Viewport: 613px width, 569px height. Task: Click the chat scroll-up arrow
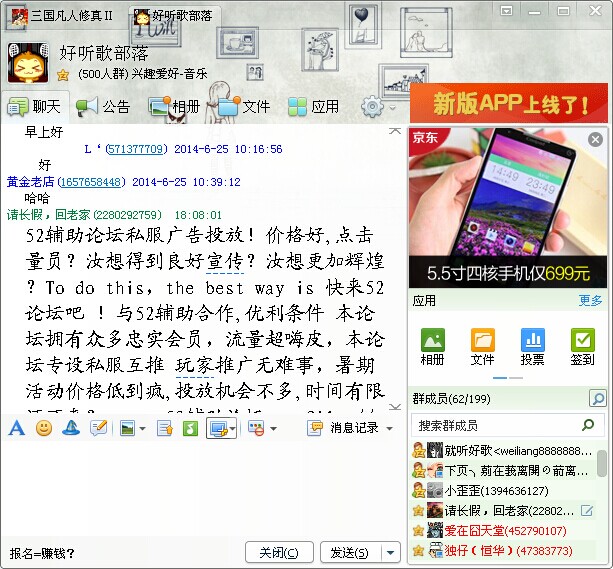(395, 131)
